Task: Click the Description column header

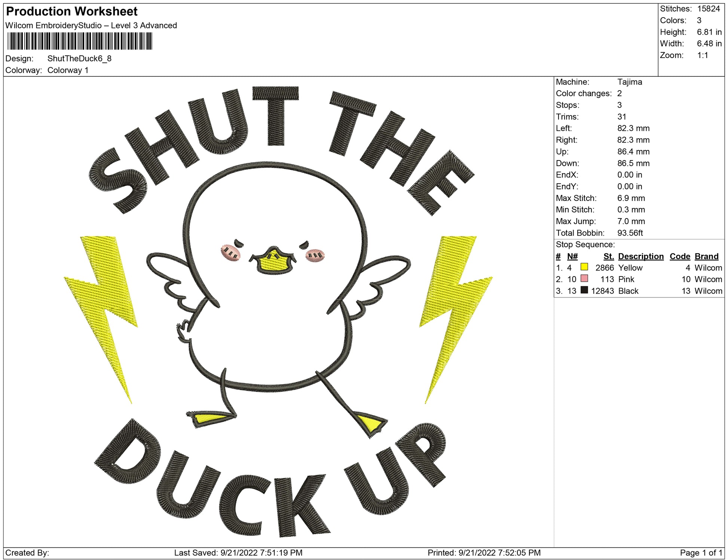Action: pos(640,256)
